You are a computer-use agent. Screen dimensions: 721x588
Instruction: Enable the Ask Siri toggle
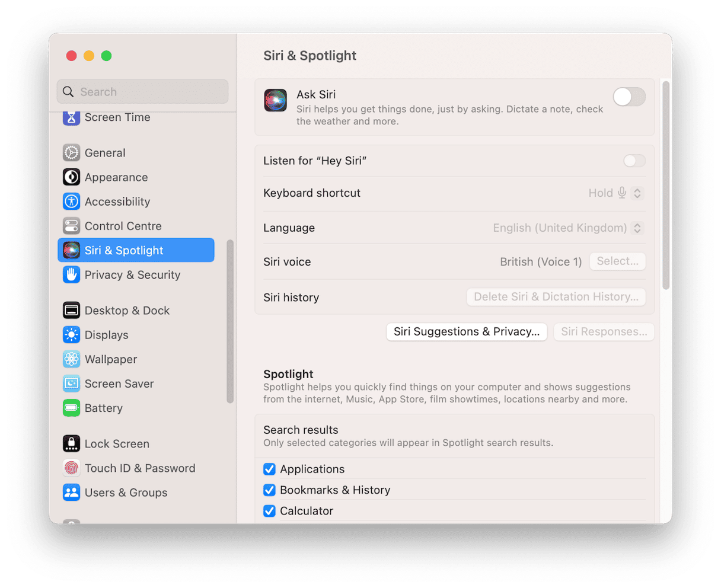[x=629, y=97]
